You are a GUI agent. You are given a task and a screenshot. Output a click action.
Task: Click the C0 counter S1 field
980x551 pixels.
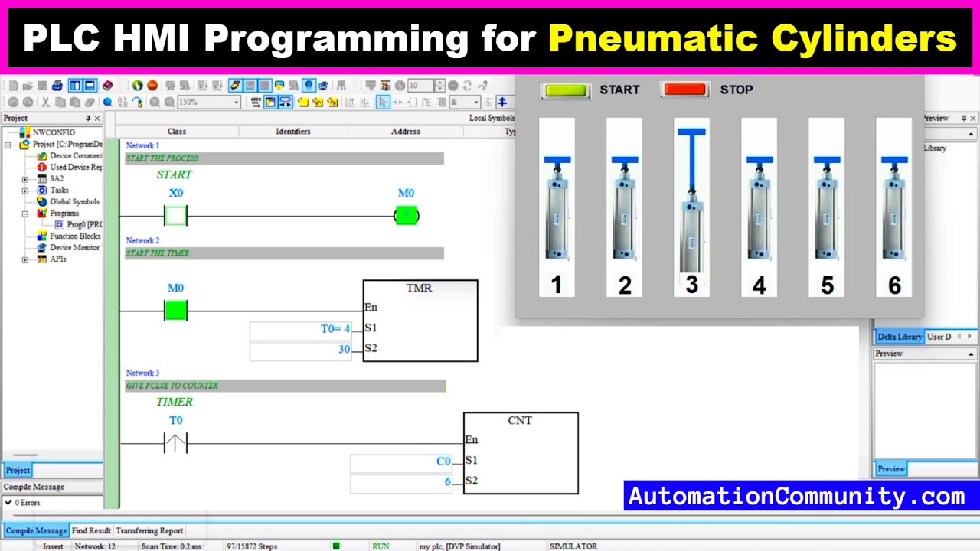coord(401,462)
